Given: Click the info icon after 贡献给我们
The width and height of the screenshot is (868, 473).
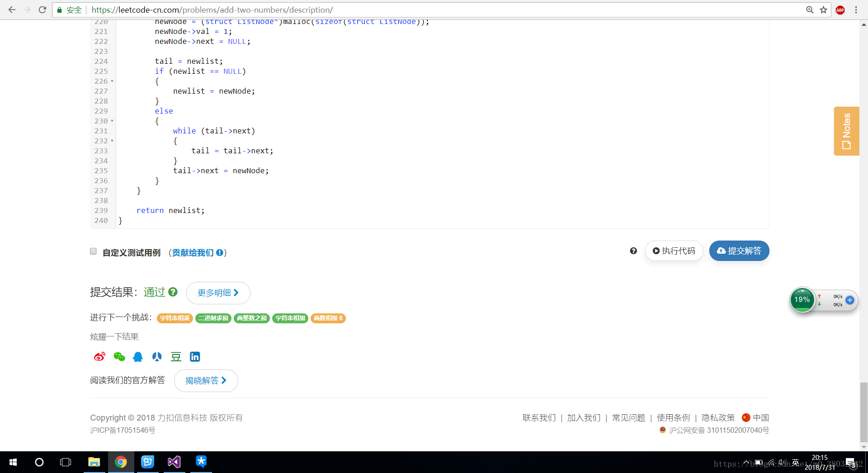Looking at the screenshot, I should tap(219, 253).
